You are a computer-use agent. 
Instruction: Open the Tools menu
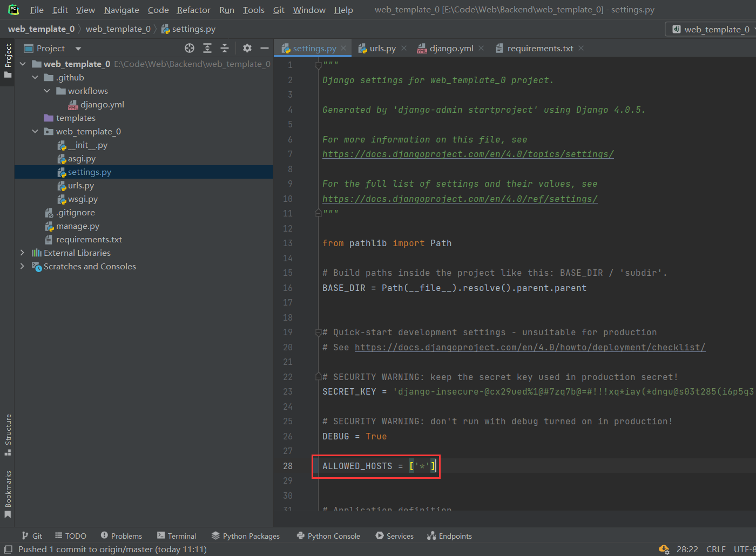(x=254, y=10)
